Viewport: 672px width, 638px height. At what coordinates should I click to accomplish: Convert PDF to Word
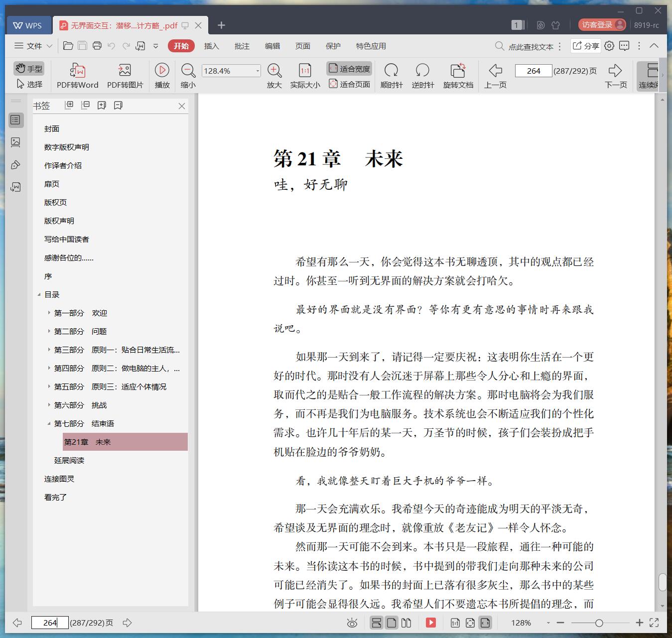[x=78, y=76]
